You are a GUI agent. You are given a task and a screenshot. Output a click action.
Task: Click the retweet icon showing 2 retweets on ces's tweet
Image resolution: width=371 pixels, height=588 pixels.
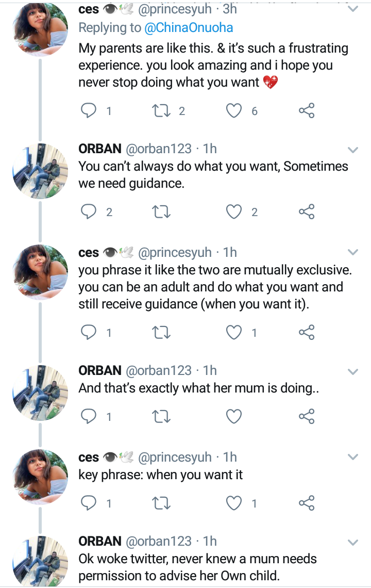click(162, 110)
